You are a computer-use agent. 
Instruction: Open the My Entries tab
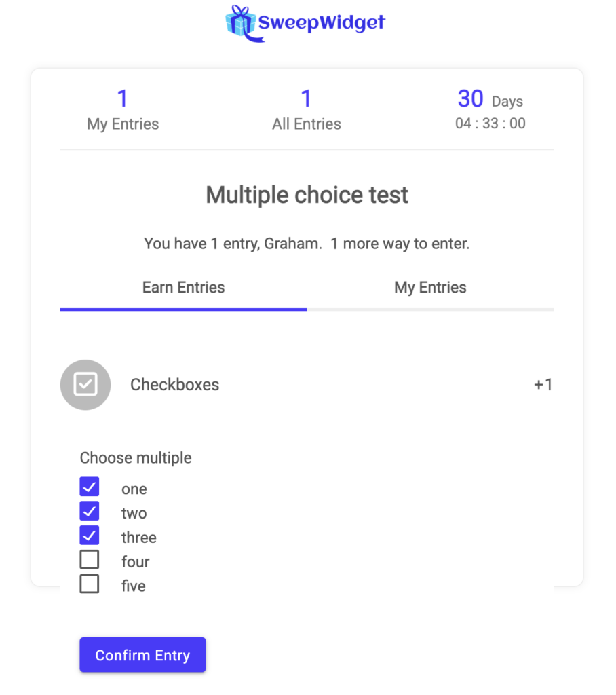(x=430, y=288)
